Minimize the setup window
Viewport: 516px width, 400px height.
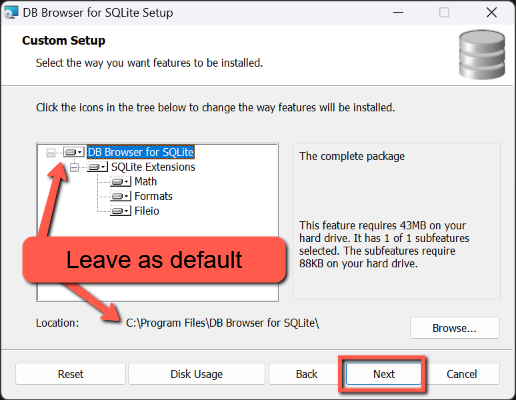coord(398,13)
